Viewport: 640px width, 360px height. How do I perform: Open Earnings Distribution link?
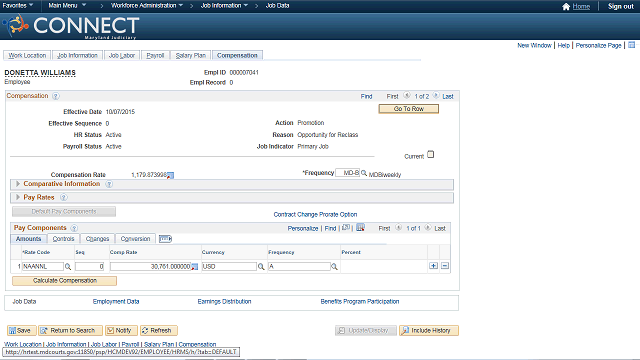(x=224, y=302)
